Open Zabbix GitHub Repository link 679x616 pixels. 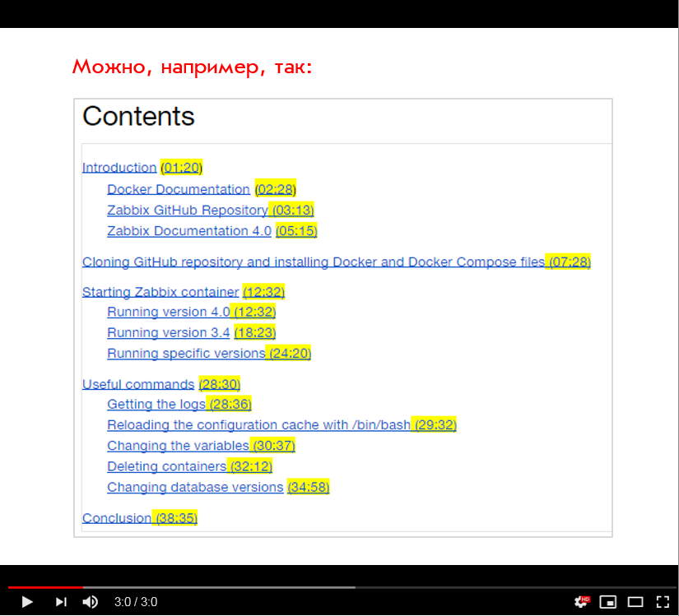pos(188,210)
